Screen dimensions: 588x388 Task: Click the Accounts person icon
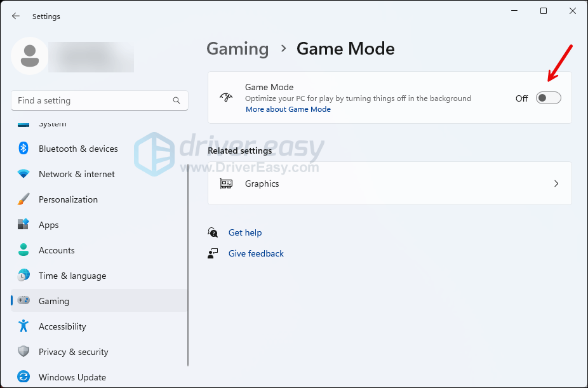point(23,250)
